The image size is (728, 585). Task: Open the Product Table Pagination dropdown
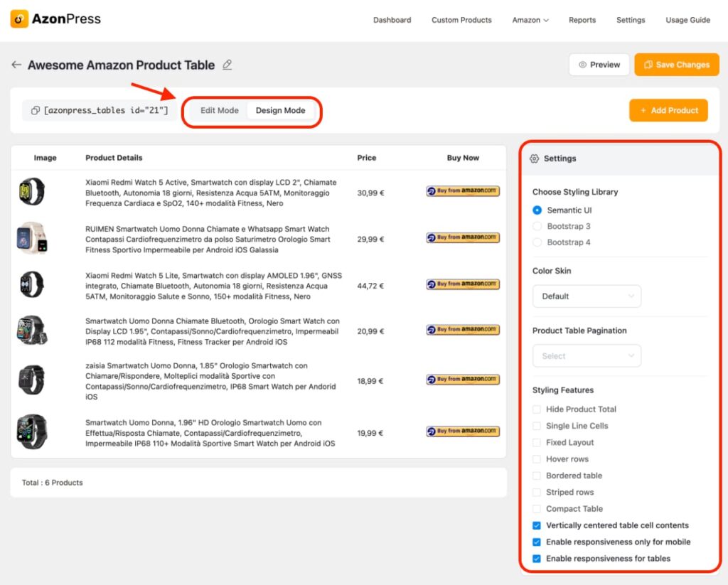(x=587, y=356)
